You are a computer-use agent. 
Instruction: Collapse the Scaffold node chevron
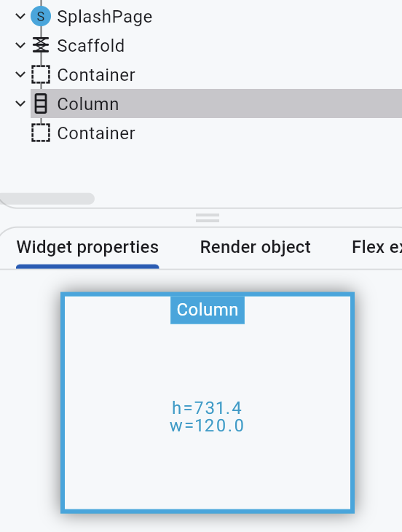[20, 45]
